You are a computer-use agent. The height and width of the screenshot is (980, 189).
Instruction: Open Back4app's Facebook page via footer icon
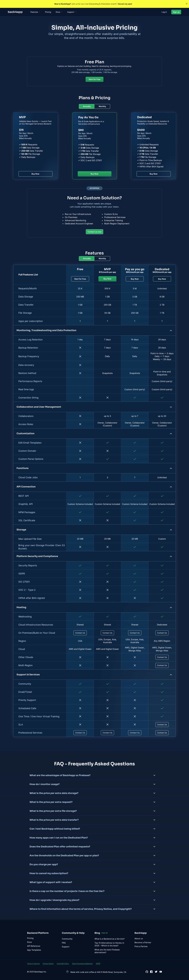[x=151, y=972]
